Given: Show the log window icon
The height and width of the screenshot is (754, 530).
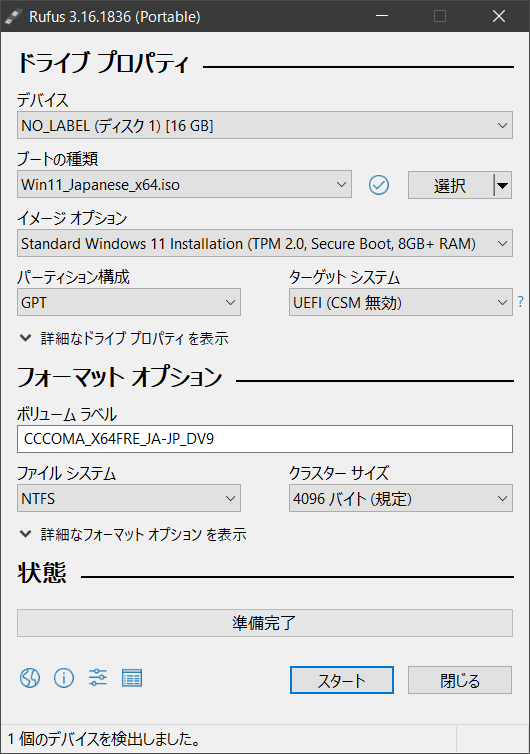Looking at the screenshot, I should (132, 678).
